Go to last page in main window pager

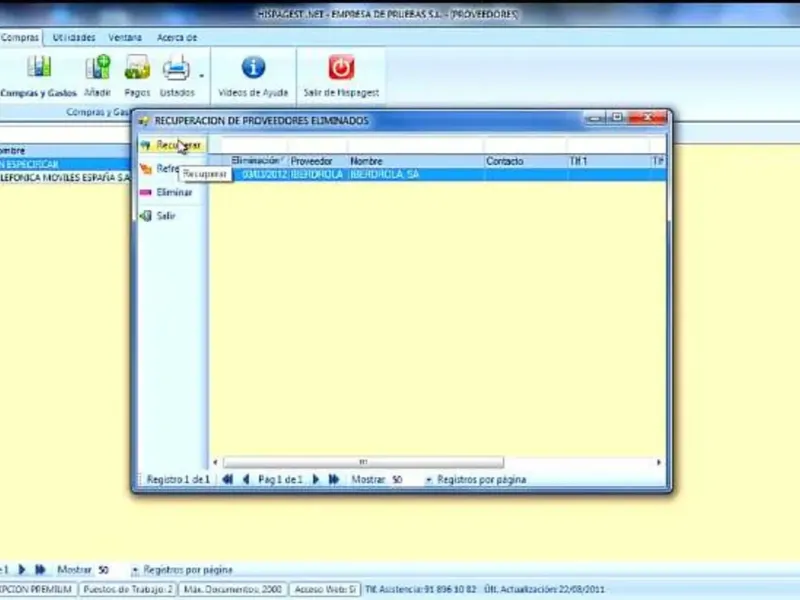[x=40, y=569]
